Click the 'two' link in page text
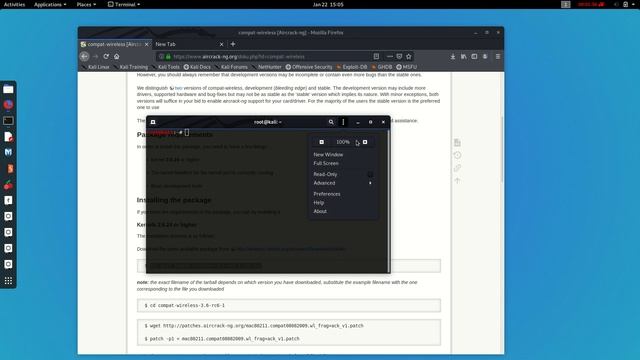 (178, 88)
